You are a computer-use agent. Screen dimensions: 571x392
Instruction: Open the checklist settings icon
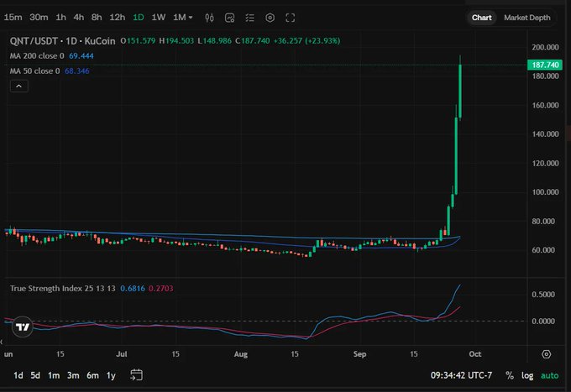(250, 18)
